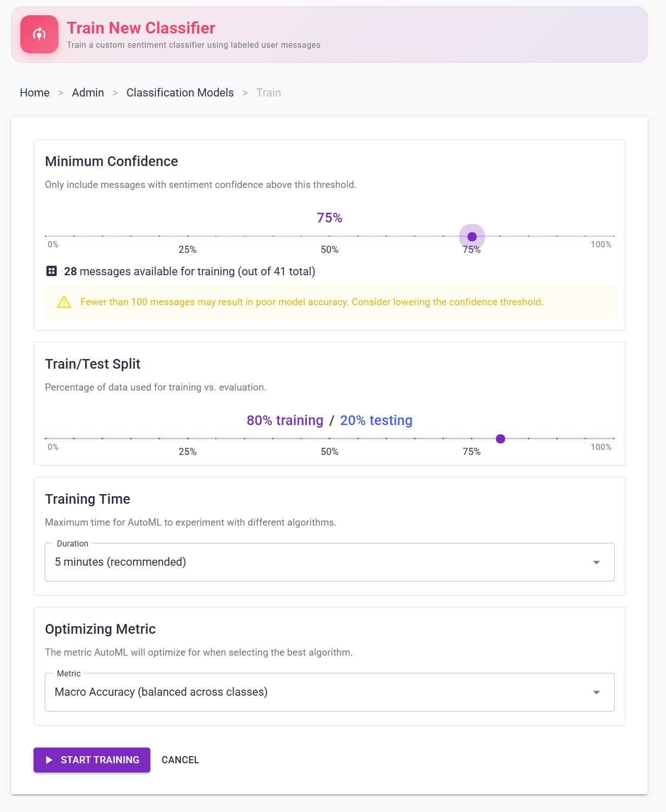
Task: Navigate to Admin breadcrumb
Action: (88, 92)
